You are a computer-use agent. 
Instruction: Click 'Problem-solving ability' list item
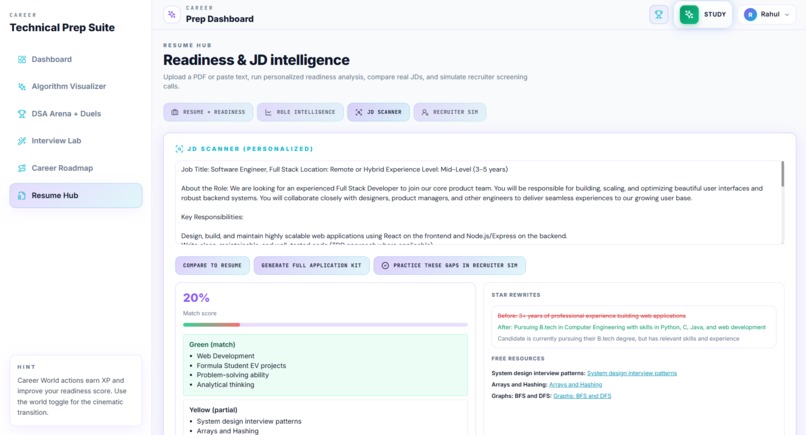[232, 375]
